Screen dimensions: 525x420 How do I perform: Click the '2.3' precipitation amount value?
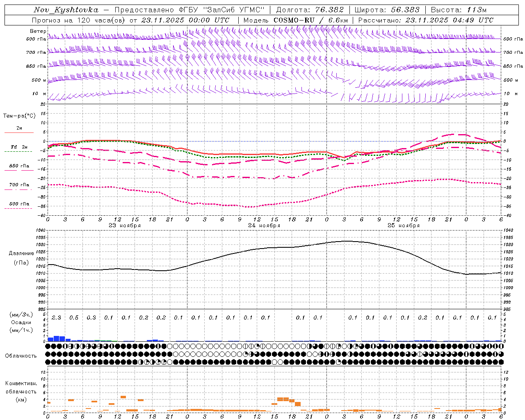coord(56,317)
